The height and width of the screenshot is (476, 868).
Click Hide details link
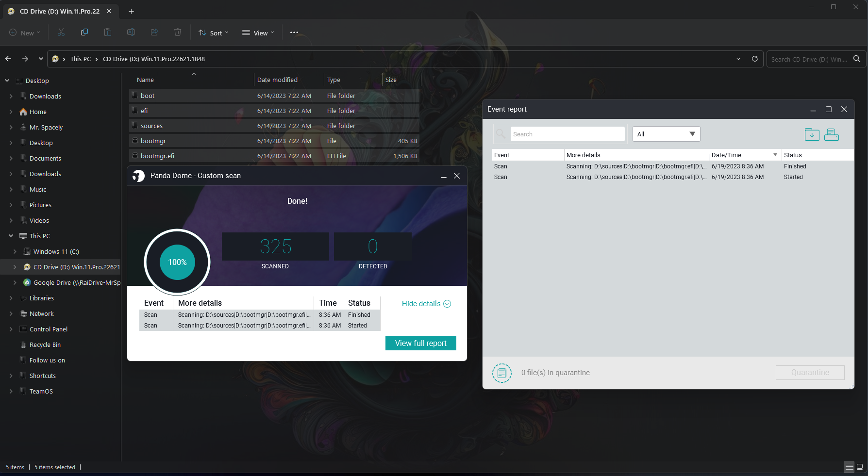coord(426,304)
